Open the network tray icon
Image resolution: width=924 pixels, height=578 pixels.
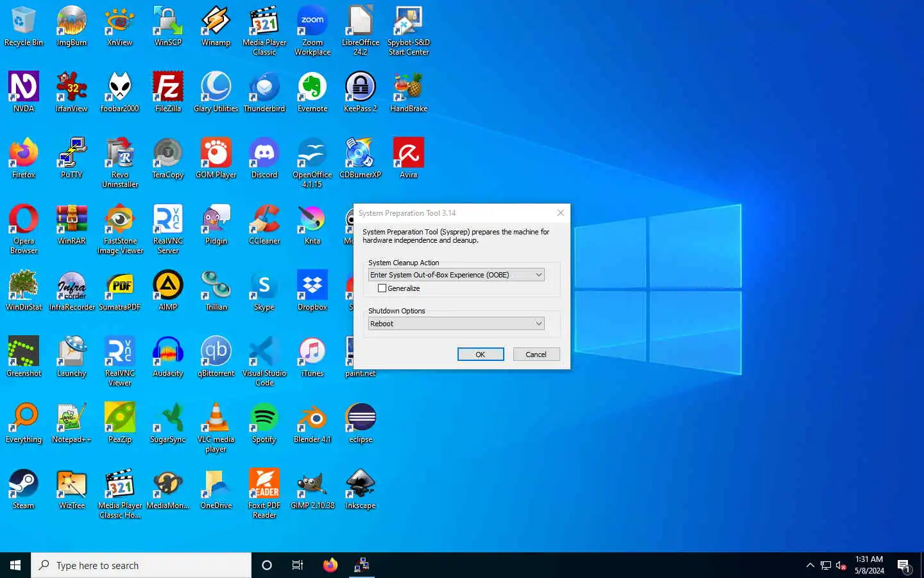(x=826, y=566)
